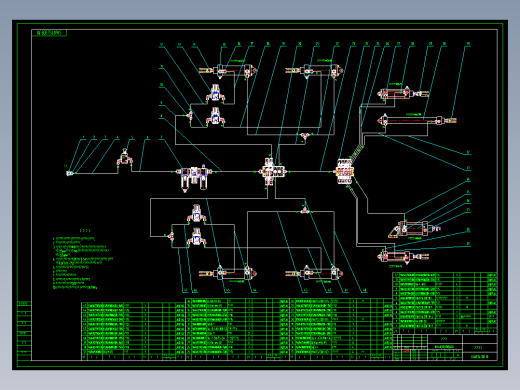Select the long-stroke cylinder on the right
The image size is (520, 390).
417,120
